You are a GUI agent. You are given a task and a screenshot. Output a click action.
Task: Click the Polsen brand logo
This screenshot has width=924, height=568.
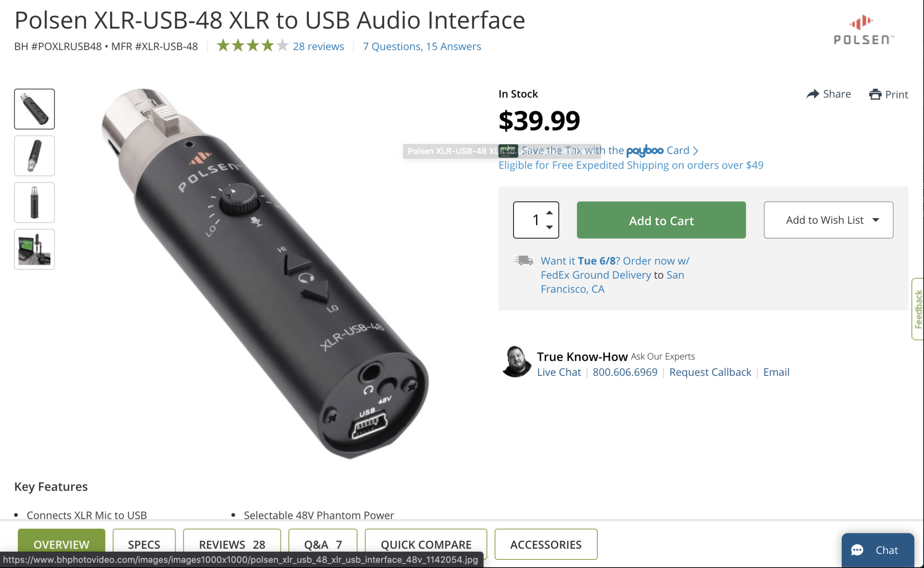pos(863,31)
